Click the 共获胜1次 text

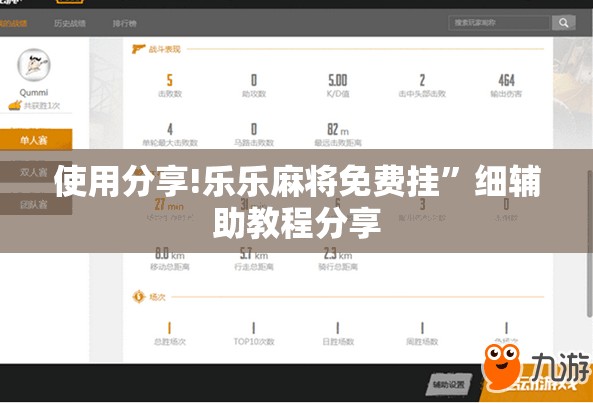click(x=42, y=106)
